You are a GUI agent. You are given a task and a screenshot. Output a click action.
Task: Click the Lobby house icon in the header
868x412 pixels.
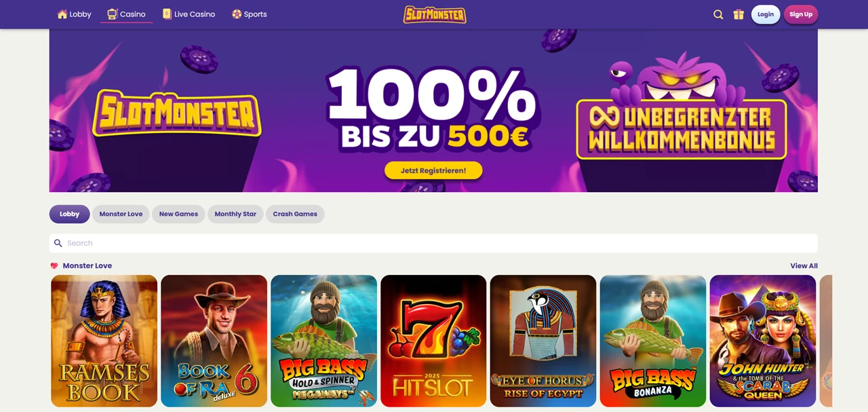tap(62, 14)
